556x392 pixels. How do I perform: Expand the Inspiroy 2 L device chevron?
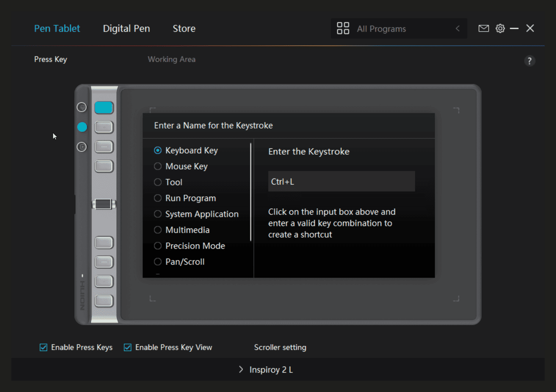(241, 369)
